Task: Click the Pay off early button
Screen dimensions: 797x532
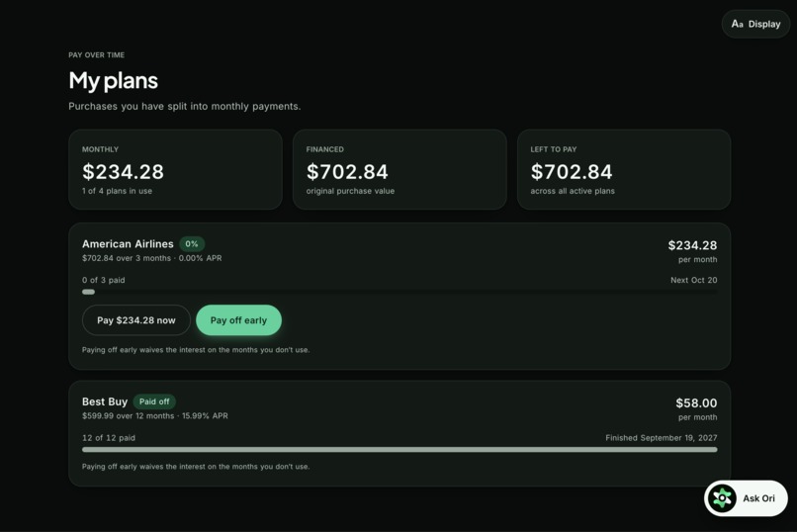Action: tap(238, 320)
